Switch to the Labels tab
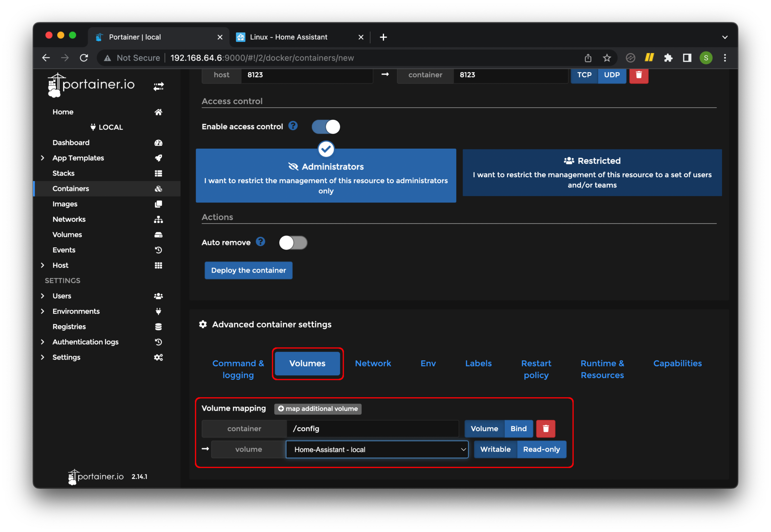 click(x=478, y=363)
